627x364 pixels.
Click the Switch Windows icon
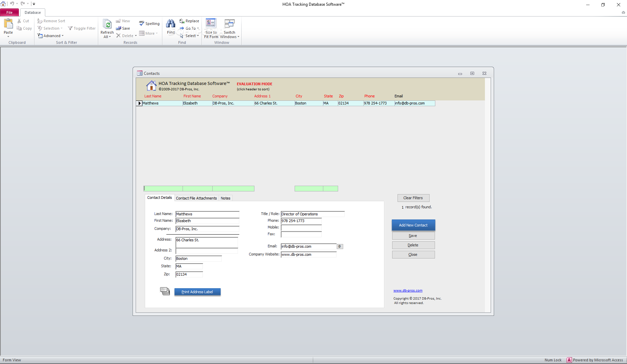[x=229, y=24]
